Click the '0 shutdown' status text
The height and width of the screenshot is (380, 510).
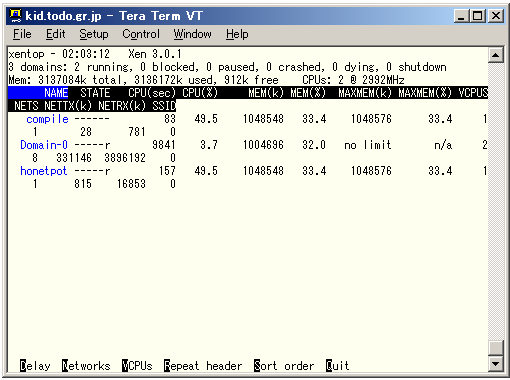(416, 67)
